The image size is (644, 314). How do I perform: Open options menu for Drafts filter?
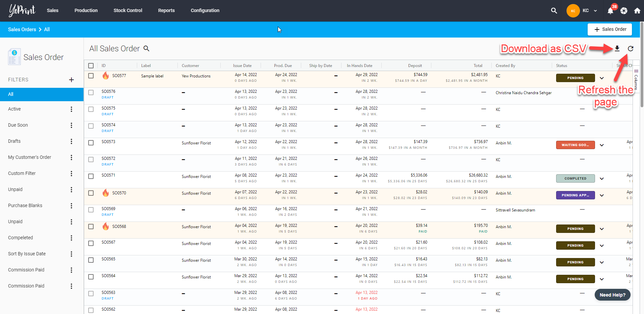pyautogui.click(x=71, y=141)
